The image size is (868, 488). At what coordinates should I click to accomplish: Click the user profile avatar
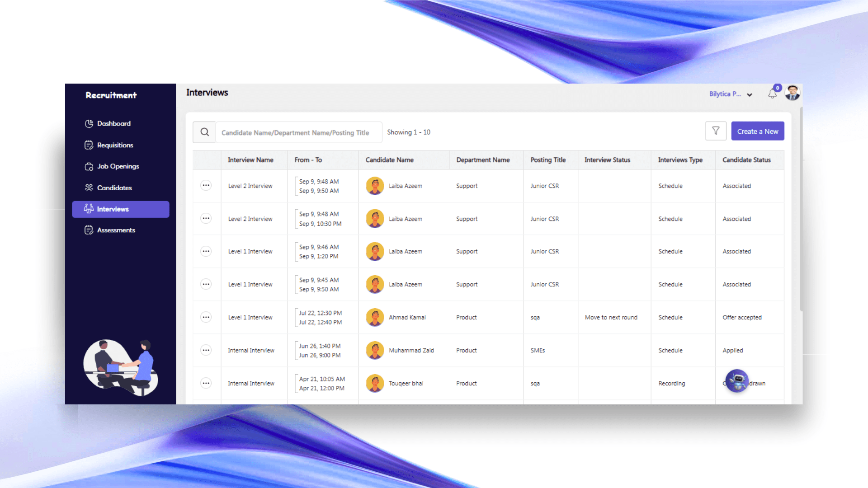tap(793, 93)
